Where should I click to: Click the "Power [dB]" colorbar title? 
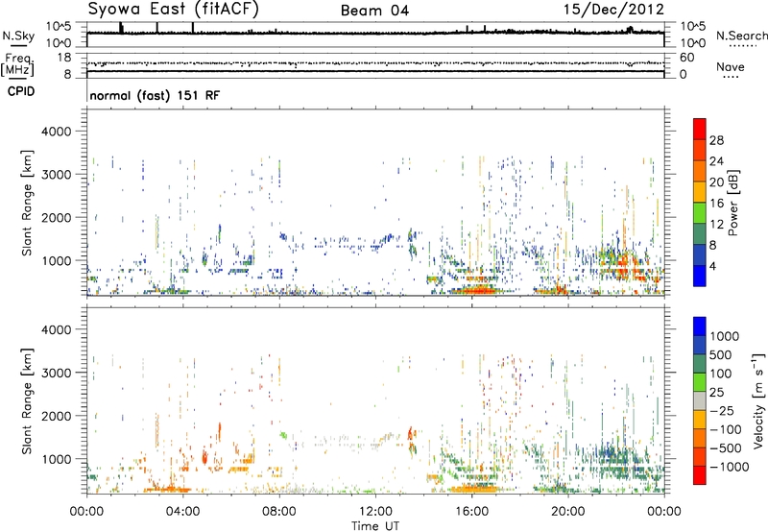[x=732, y=203]
